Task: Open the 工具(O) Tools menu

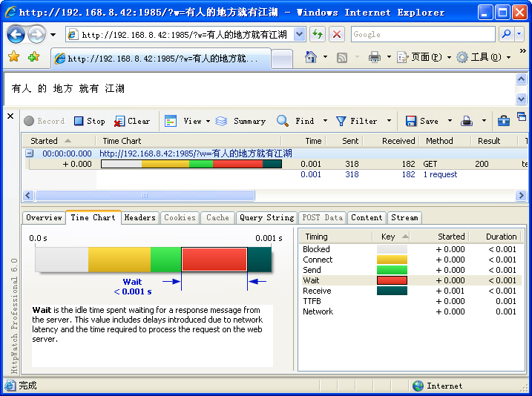Action: (x=484, y=57)
